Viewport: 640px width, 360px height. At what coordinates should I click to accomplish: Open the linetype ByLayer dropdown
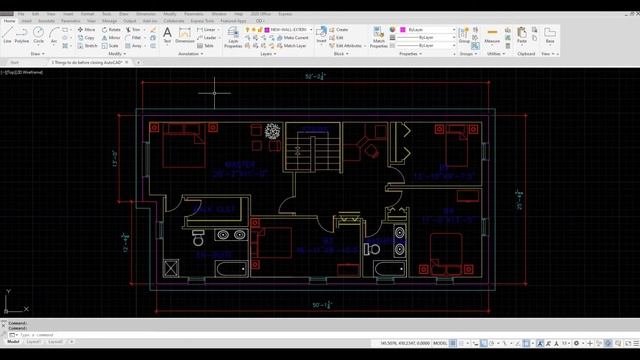(426, 46)
